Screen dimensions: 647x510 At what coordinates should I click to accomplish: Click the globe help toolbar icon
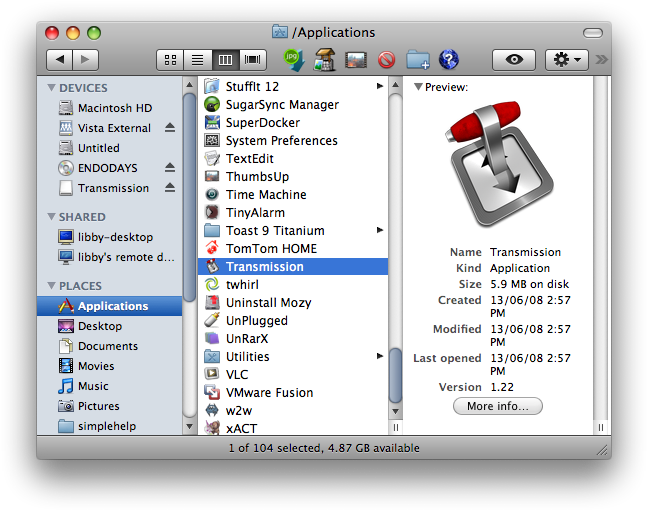(x=449, y=60)
